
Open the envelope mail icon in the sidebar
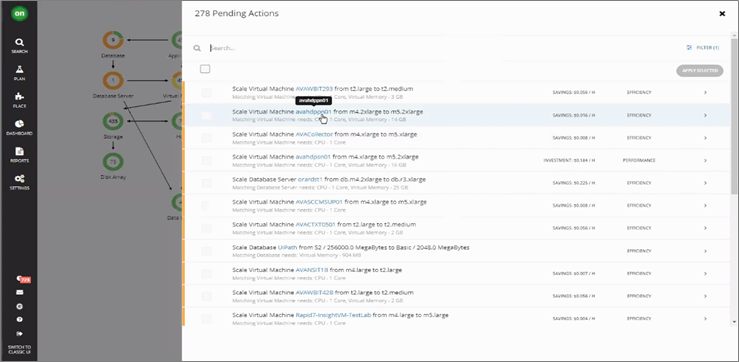[x=19, y=292]
